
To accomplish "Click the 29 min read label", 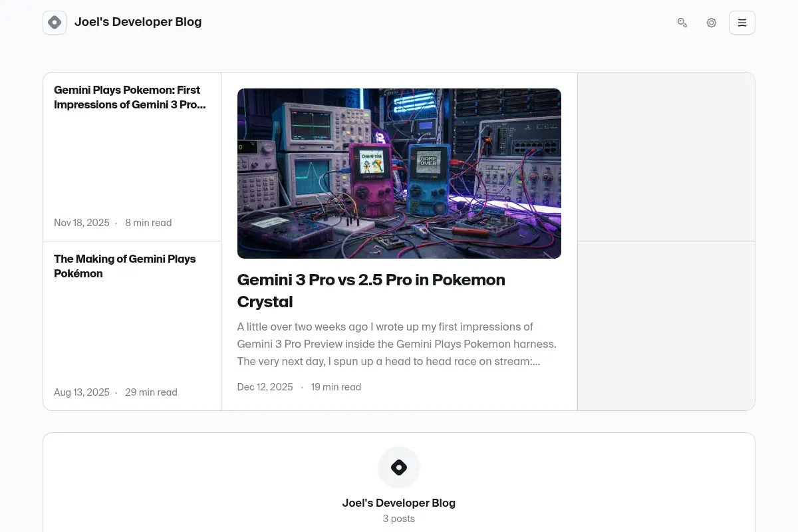I will [x=151, y=392].
